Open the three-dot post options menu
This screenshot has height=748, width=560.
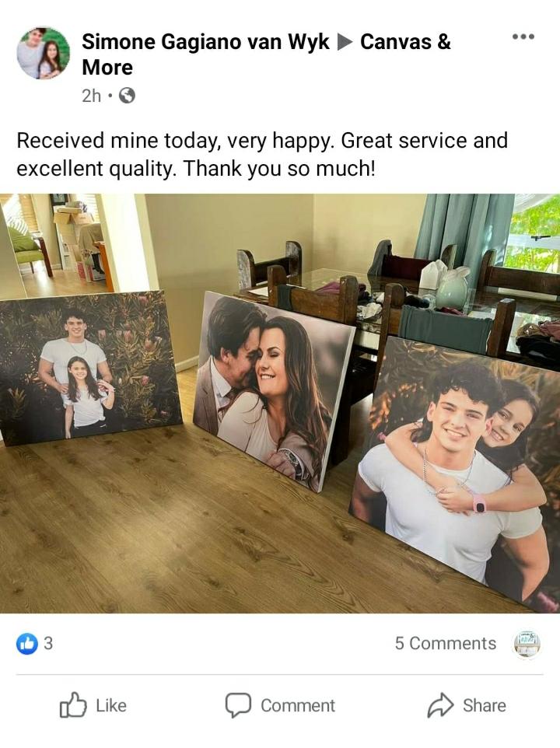[523, 37]
